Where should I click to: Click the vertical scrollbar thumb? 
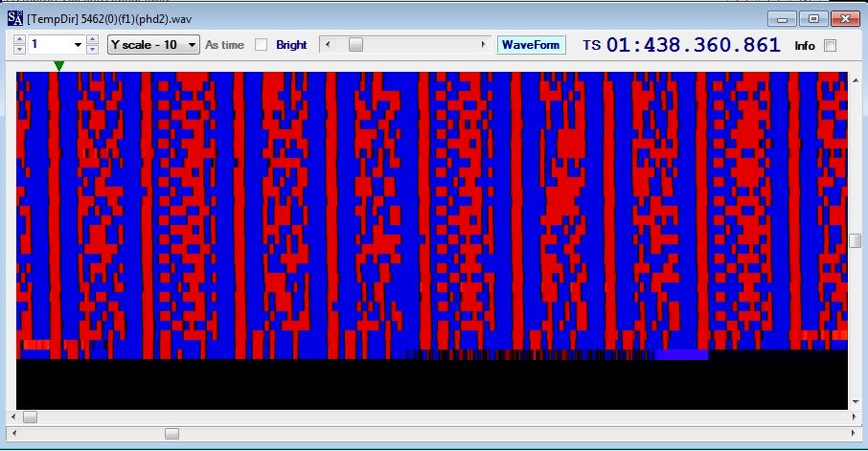855,240
